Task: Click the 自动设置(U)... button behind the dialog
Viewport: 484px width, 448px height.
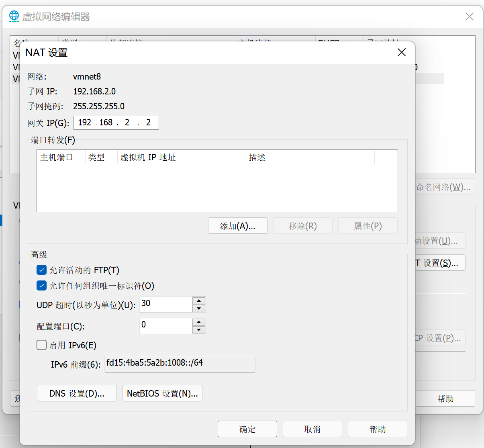Action: 440,241
